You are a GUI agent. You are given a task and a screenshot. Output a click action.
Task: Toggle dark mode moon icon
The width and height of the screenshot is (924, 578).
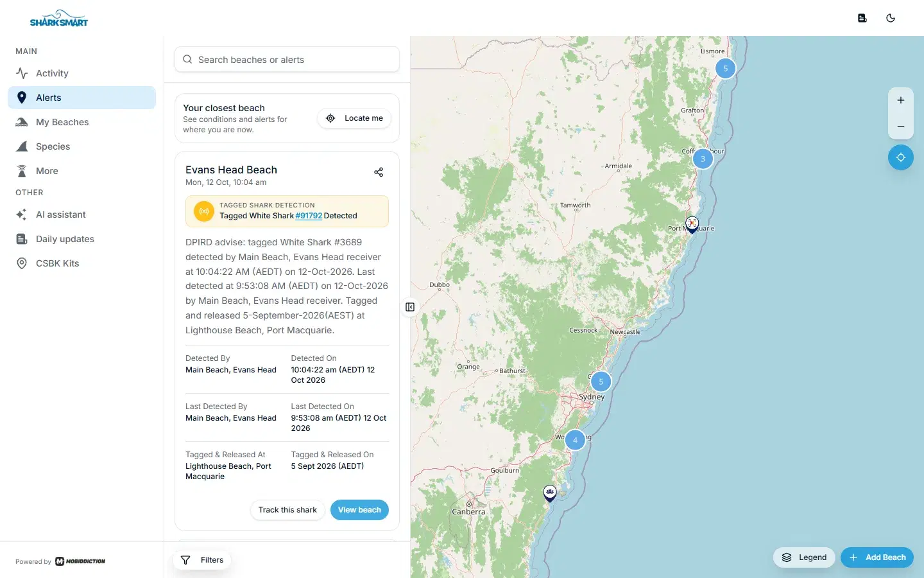[x=891, y=18]
